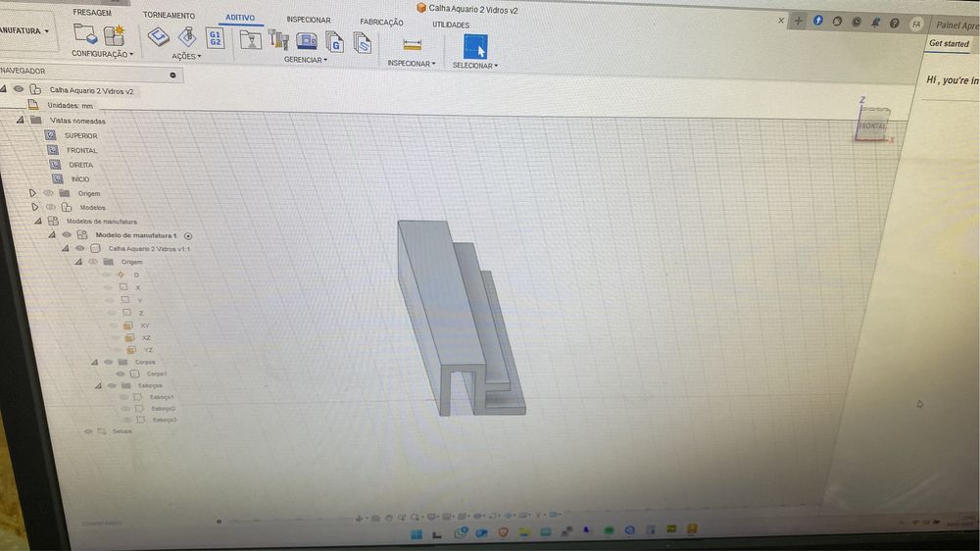
Task: Expand the Modelos tree node
Action: coord(34,207)
